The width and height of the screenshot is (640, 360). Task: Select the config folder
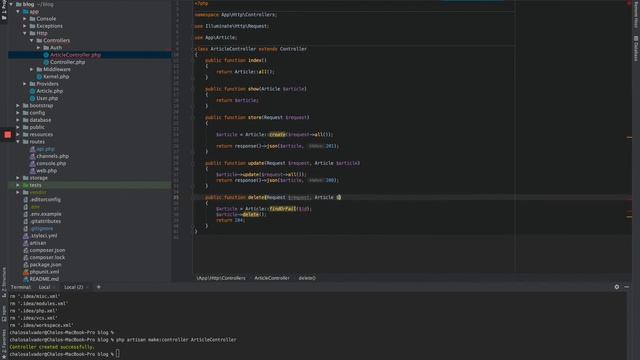pyautogui.click(x=37, y=113)
